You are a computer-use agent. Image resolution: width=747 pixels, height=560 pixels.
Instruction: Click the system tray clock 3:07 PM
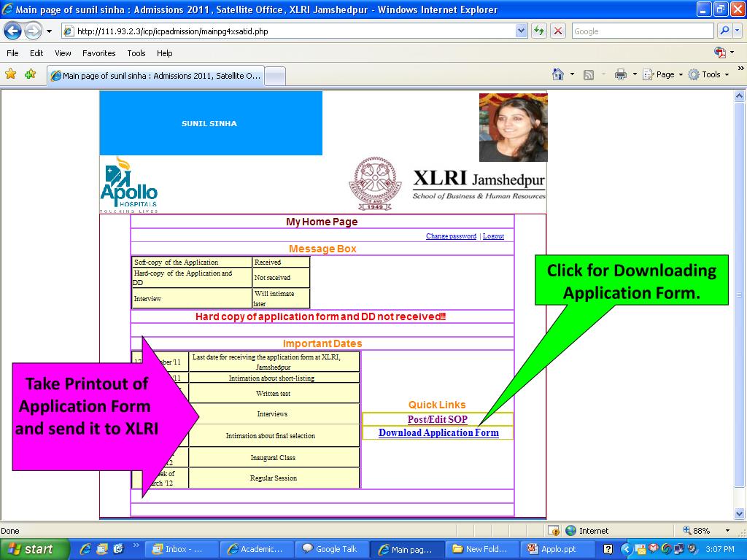click(x=720, y=550)
